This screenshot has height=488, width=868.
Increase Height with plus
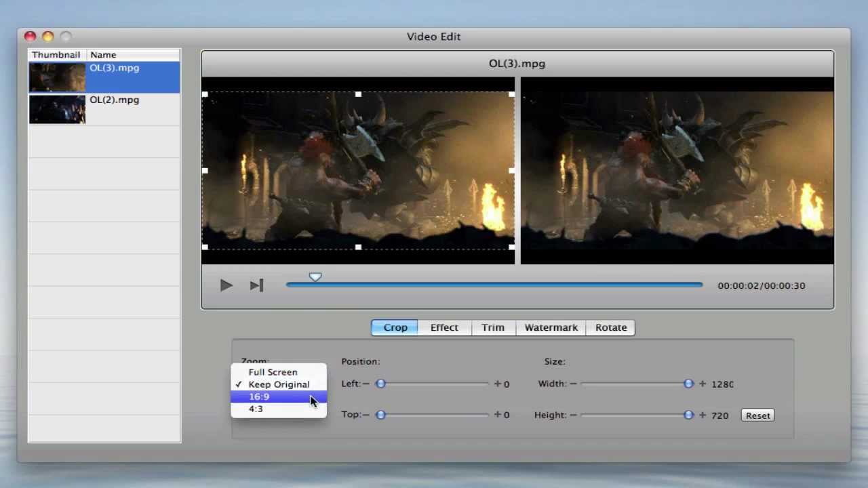[703, 415]
